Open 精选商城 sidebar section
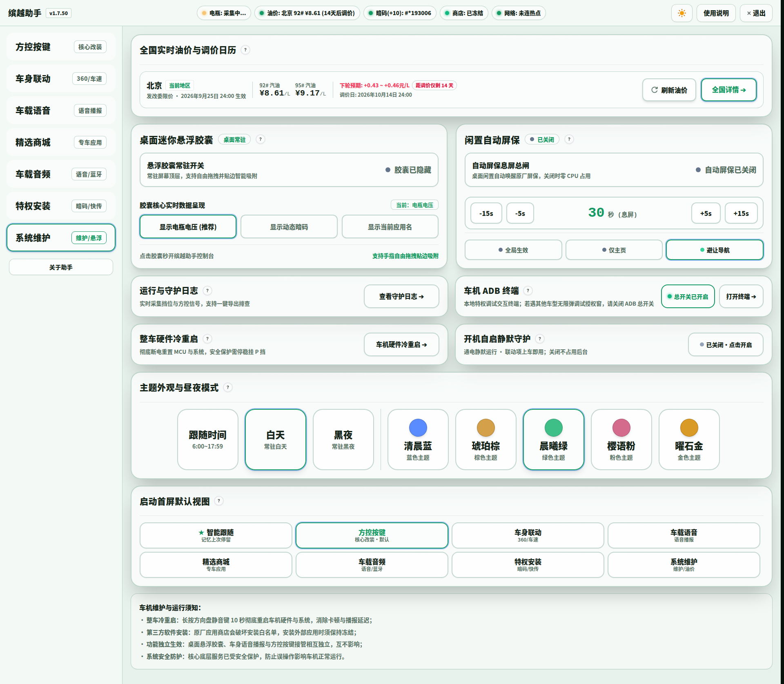 [x=61, y=142]
